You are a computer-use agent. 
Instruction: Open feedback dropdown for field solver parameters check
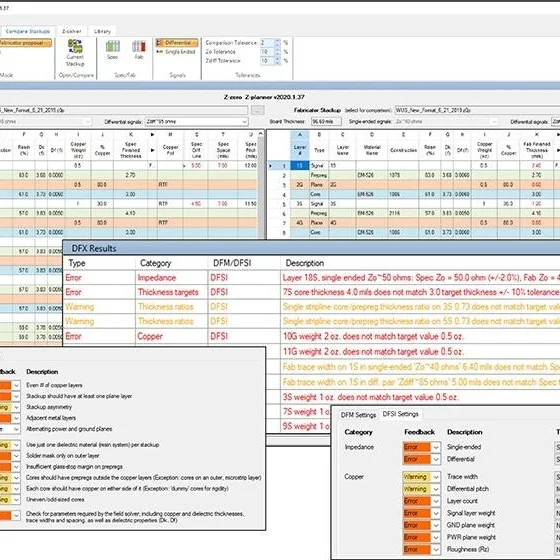pos(16,516)
